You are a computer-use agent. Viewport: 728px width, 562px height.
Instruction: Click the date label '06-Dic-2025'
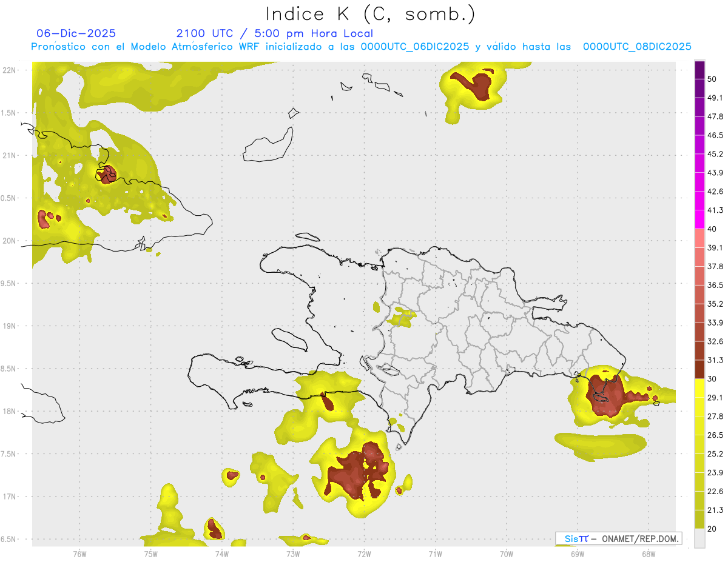[x=76, y=33]
